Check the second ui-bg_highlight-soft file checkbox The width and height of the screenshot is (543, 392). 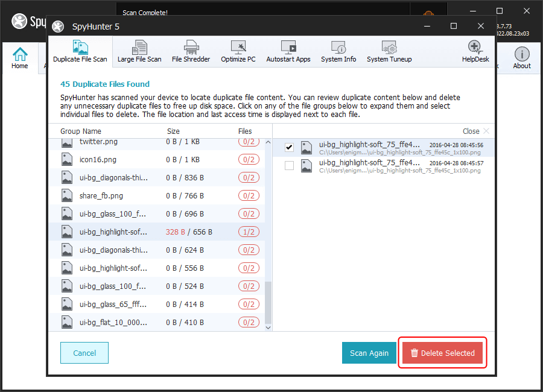(x=289, y=166)
